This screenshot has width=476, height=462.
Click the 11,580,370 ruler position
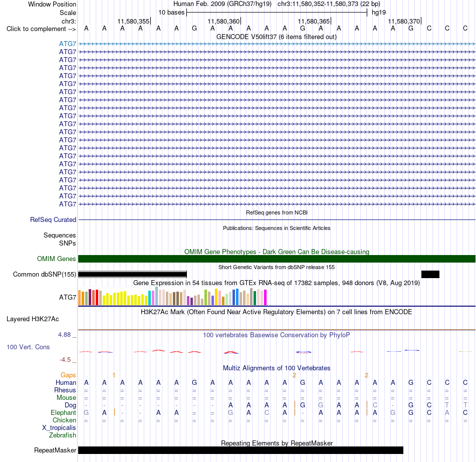[x=404, y=21]
